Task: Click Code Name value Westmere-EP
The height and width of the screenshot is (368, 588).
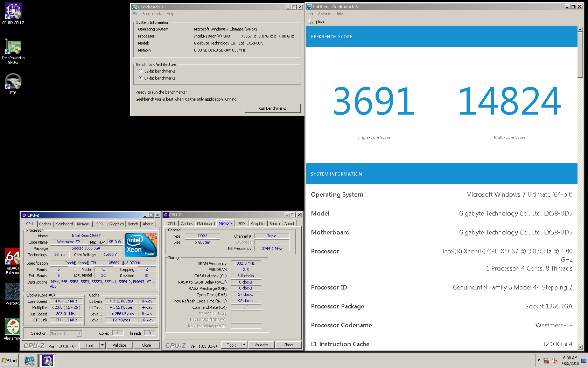Action: coord(69,242)
